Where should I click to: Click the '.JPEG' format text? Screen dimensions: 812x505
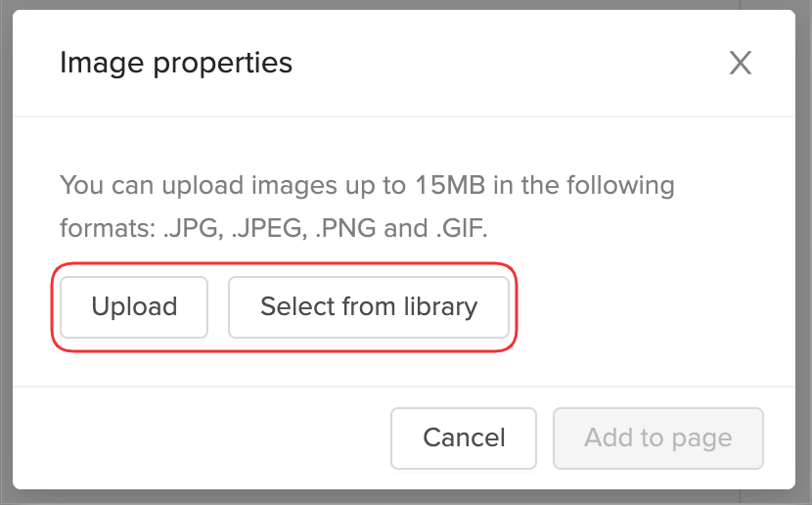tap(267, 229)
